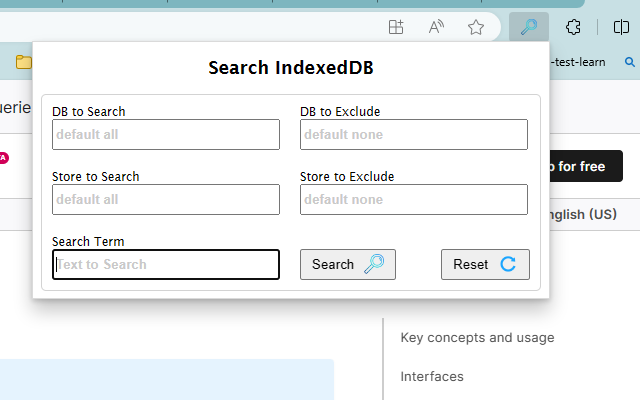The width and height of the screenshot is (640, 400).
Task: Click the 'for free' sign-up button
Action: click(x=582, y=166)
